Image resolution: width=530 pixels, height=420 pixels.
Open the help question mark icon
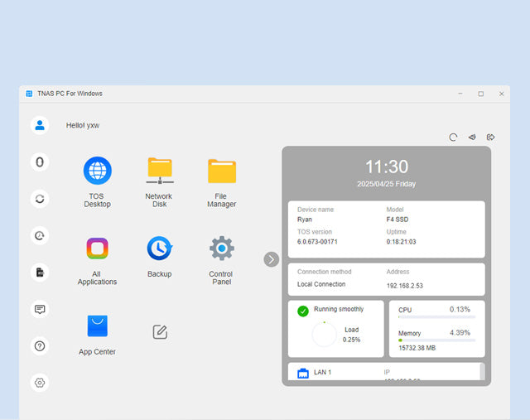(40, 345)
